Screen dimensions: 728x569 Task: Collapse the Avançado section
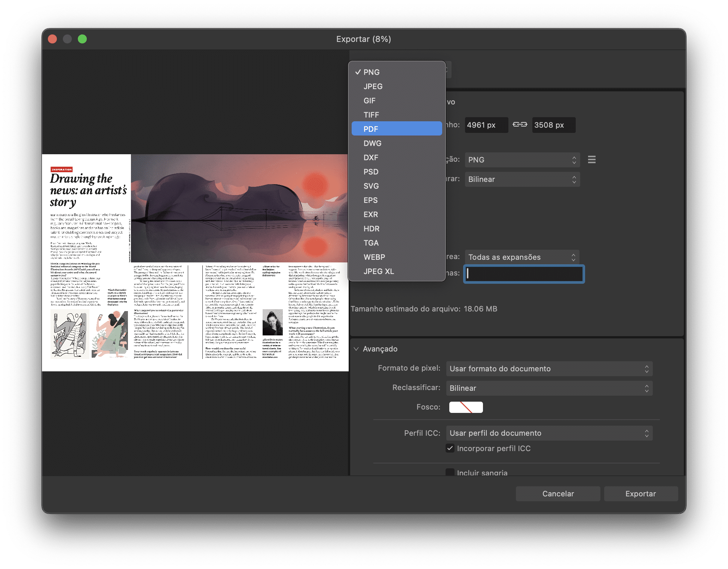tap(356, 349)
